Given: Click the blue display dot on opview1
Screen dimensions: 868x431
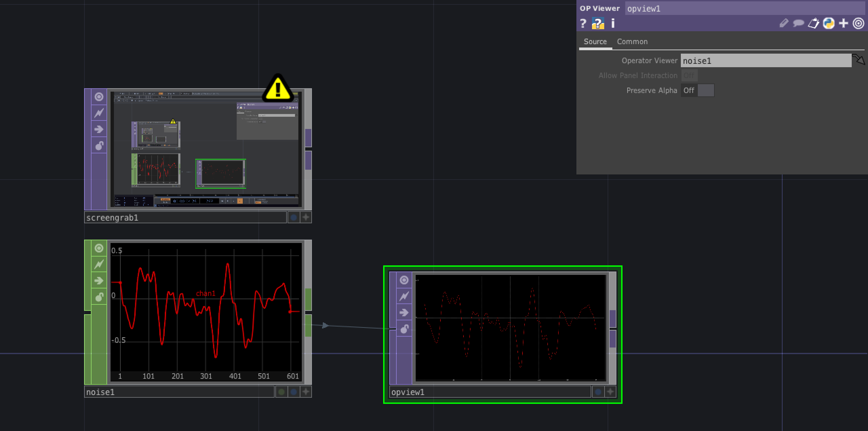Looking at the screenshot, I should 598,392.
